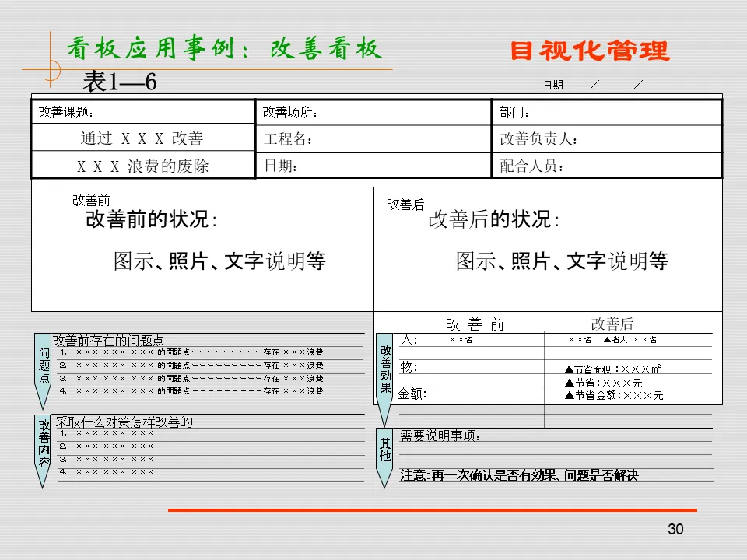This screenshot has height=560, width=747.
Task: Select the 注意:再一次确认是否有效果 note
Action: [x=519, y=475]
